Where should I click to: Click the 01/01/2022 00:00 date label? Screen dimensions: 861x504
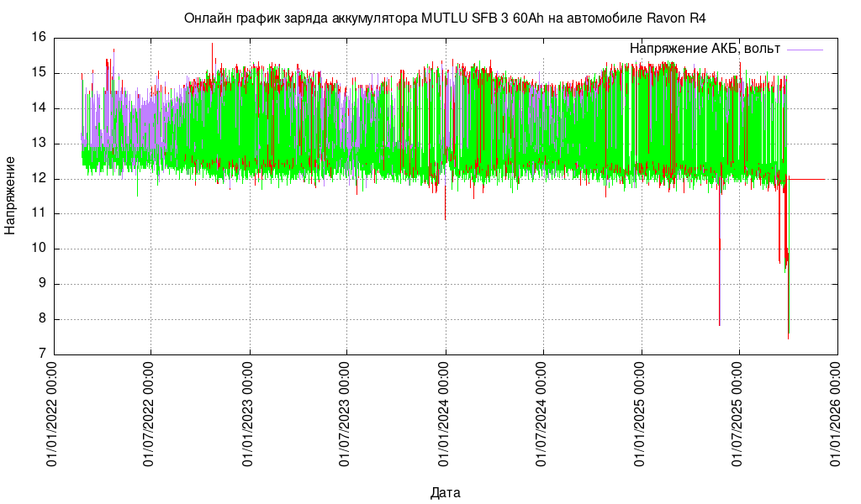pos(52,414)
